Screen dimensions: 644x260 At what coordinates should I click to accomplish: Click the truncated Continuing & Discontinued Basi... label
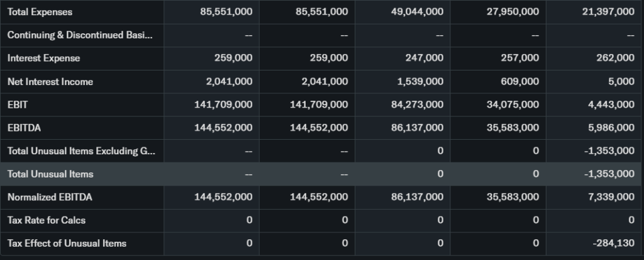pyautogui.click(x=79, y=35)
